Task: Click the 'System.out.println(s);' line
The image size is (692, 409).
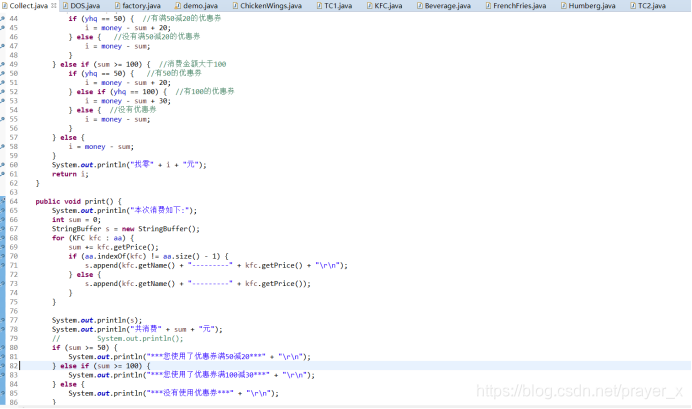Action: point(97,320)
